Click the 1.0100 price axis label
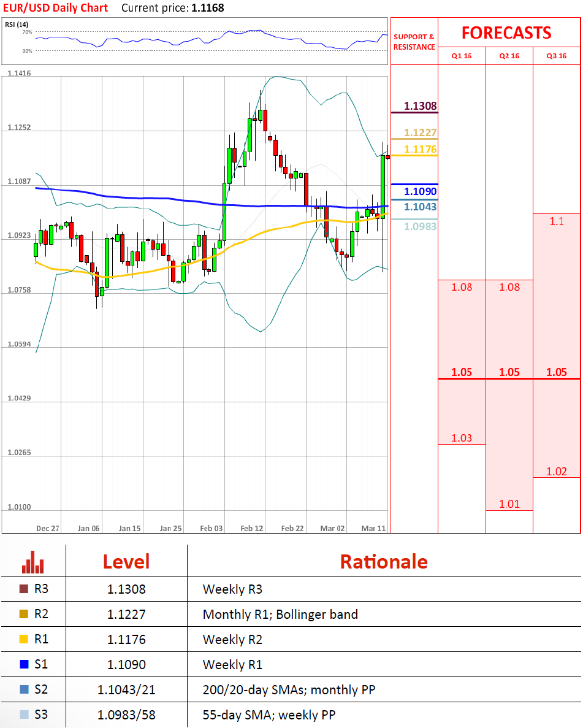The image size is (583, 728). coord(19,507)
